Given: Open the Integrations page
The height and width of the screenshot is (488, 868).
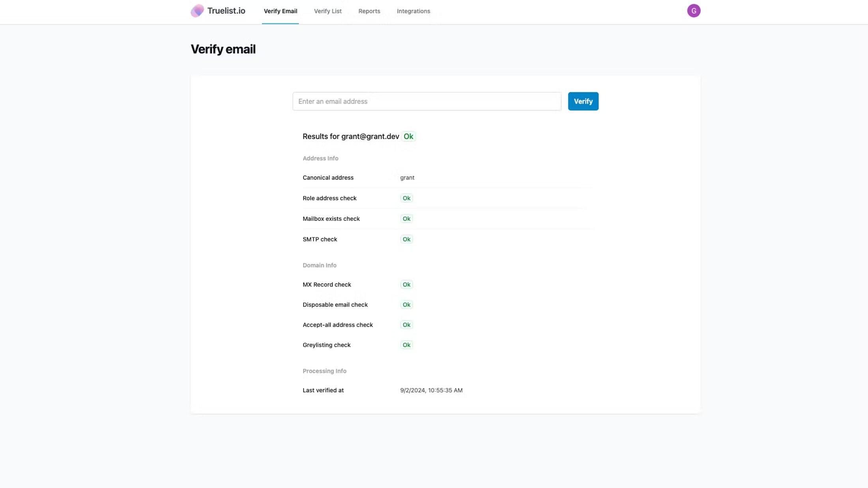Looking at the screenshot, I should click(x=413, y=11).
